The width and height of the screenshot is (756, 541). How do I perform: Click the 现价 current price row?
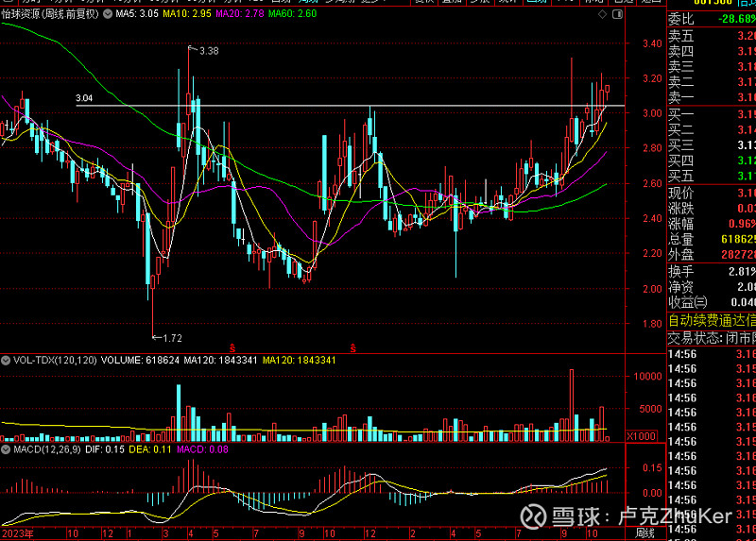712,194
